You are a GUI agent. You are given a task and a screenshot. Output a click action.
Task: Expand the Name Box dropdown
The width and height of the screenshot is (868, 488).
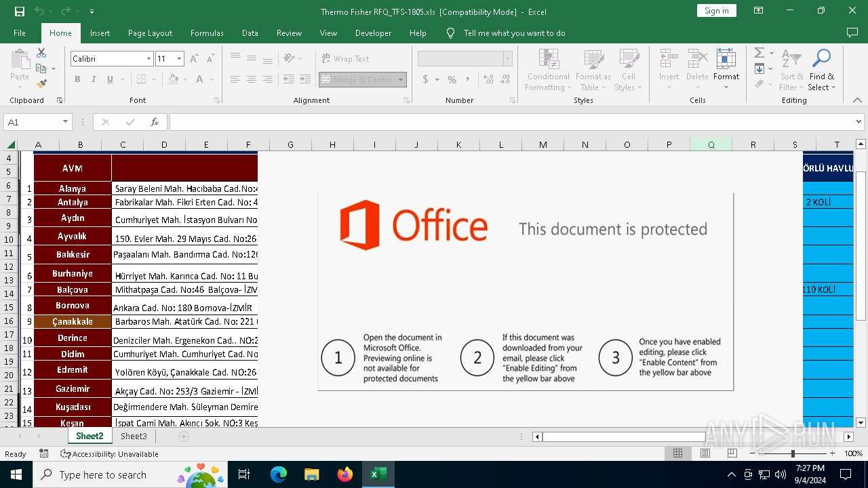[66, 122]
